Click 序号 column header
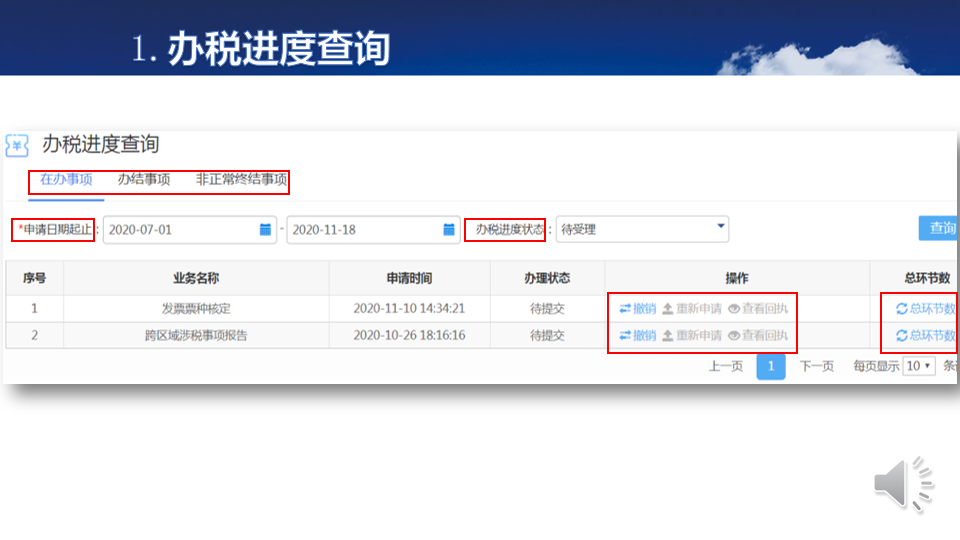The height and width of the screenshot is (540, 960). [x=34, y=279]
